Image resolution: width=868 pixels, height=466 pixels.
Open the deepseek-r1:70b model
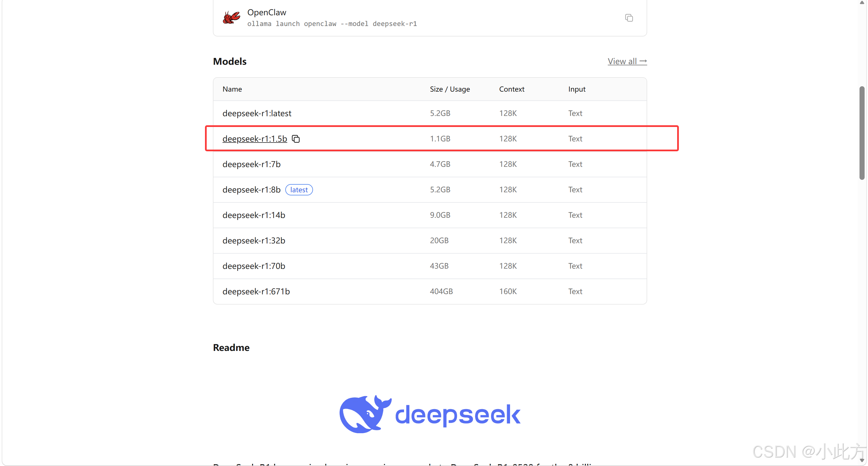pyautogui.click(x=254, y=266)
